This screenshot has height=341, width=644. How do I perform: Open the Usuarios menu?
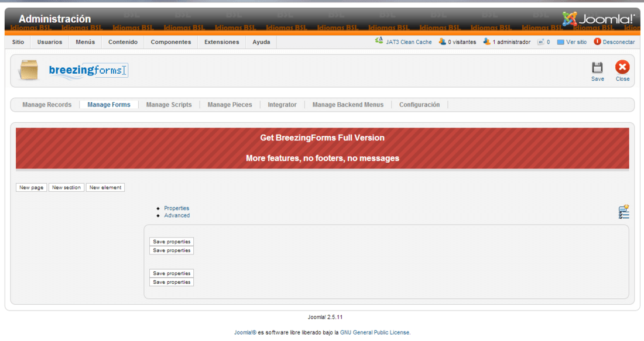[x=50, y=42]
